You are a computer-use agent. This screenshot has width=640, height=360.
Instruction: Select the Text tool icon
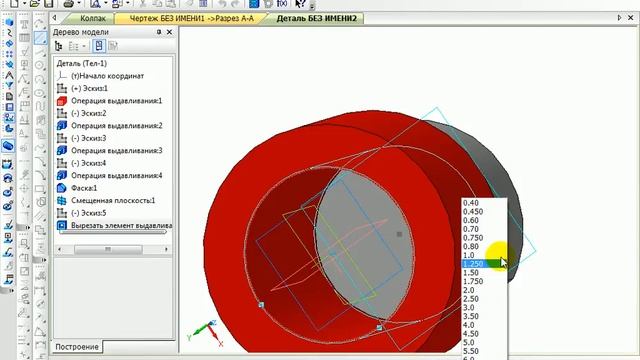(x=24, y=24)
